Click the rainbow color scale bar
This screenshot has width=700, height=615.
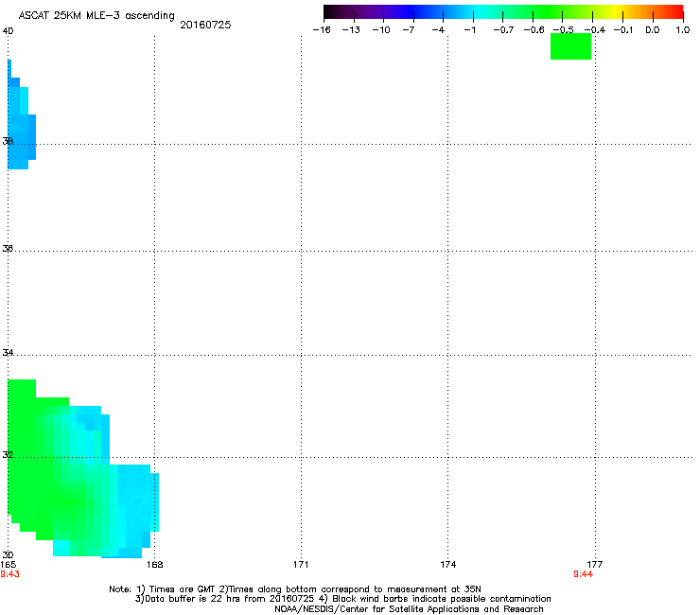pyautogui.click(x=503, y=12)
